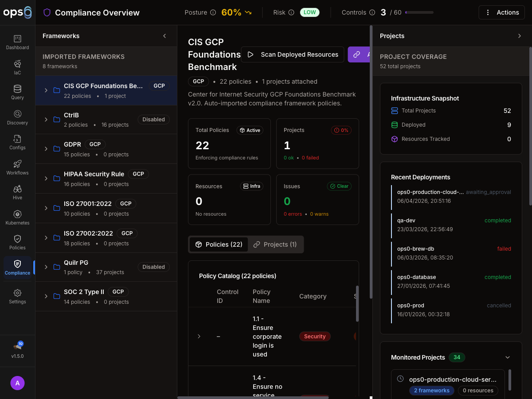The width and height of the screenshot is (532, 399).
Task: Open the Dashboard sidebar icon
Action: [17, 39]
